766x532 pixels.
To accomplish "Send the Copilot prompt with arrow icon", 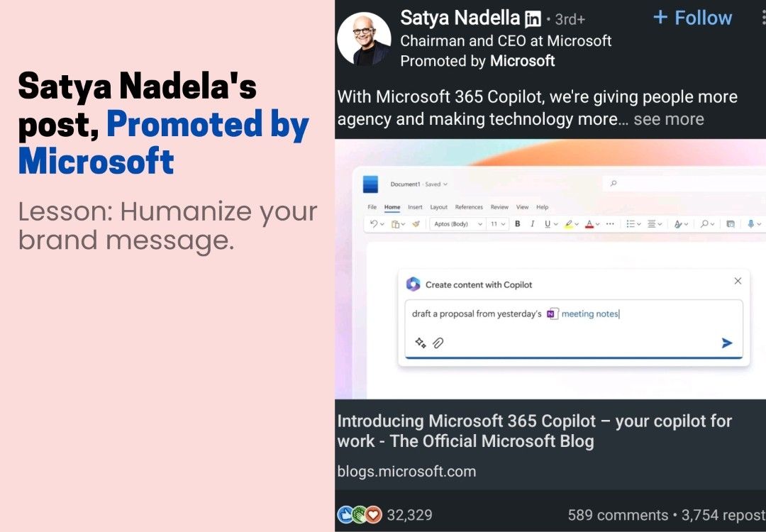I will (x=726, y=343).
